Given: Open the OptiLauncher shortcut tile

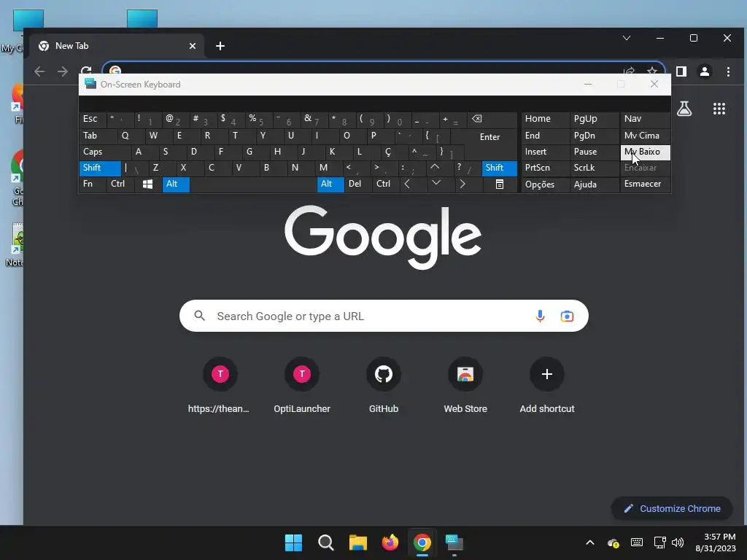Looking at the screenshot, I should click(x=302, y=386).
